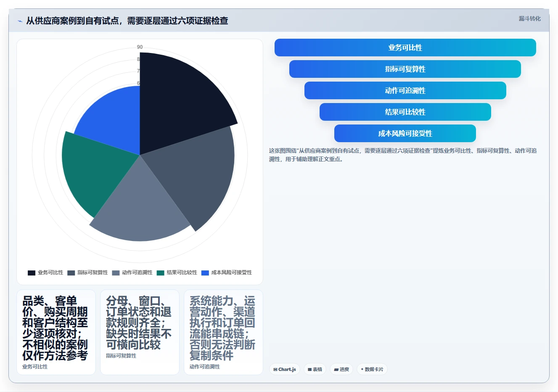Click the 90 axis label on the chart
Screen dimensions: 558x392
point(140,47)
